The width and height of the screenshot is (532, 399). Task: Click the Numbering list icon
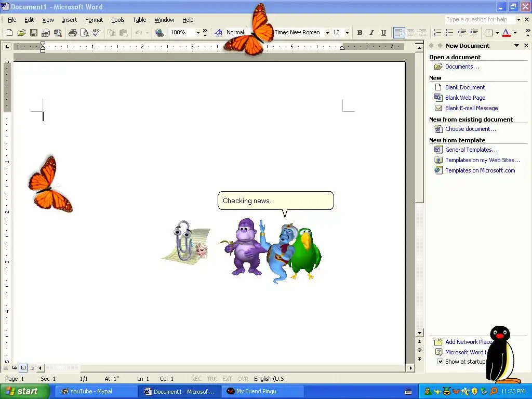coord(437,33)
